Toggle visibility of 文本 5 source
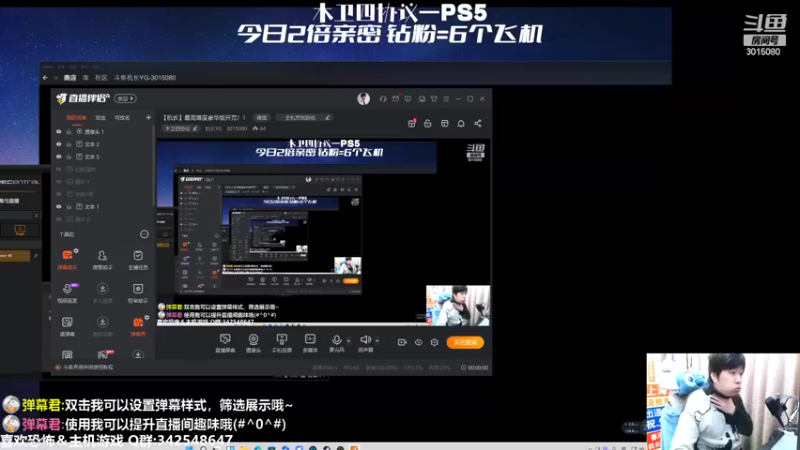The width and height of the screenshot is (800, 450). 59,157
